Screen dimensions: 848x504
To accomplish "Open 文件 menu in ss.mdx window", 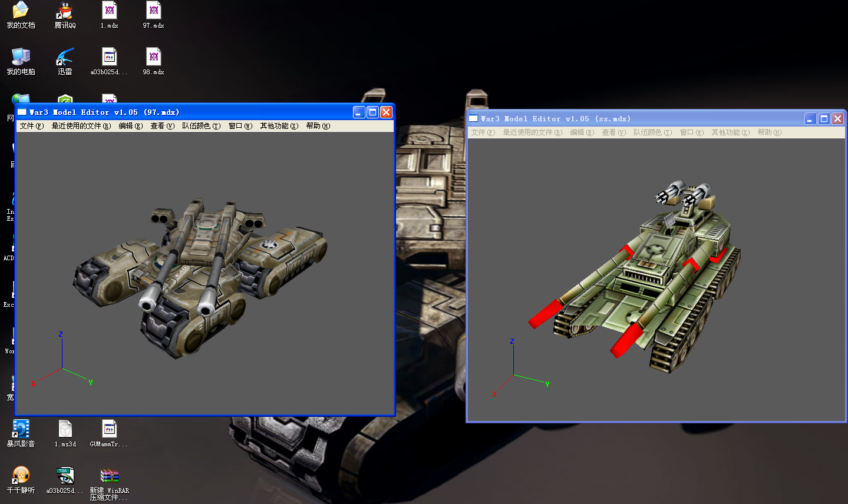I will click(x=483, y=132).
